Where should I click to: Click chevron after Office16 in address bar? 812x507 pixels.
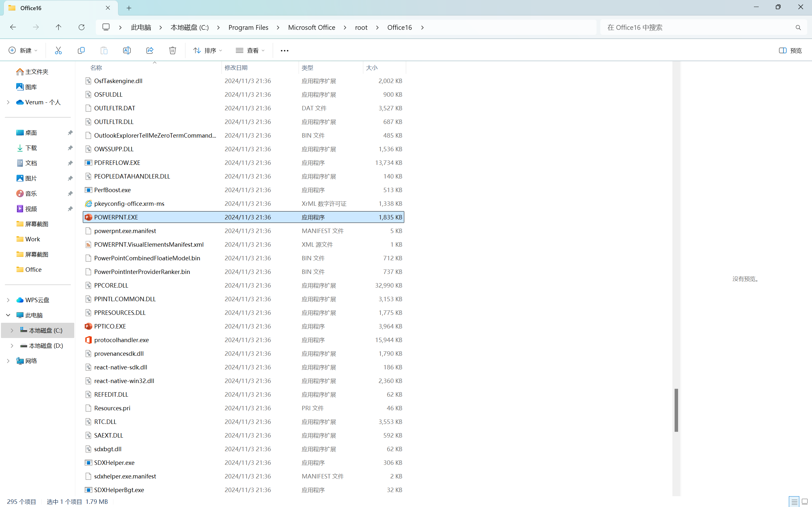coord(422,28)
